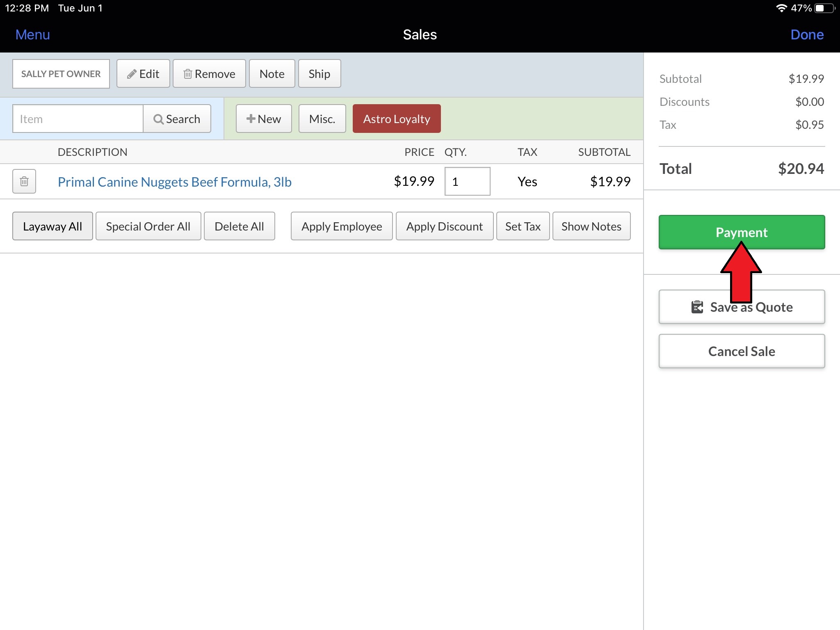Tap Layaway All button
The image size is (840, 630).
pos(52,226)
